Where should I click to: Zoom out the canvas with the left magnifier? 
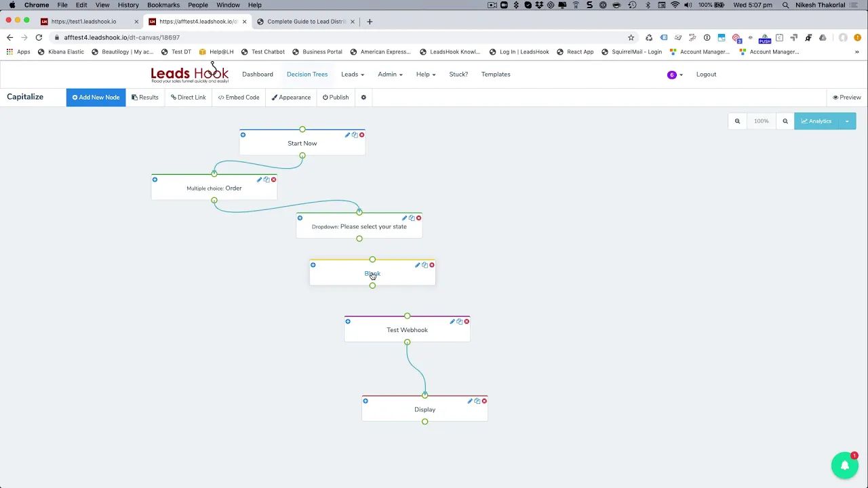click(737, 121)
